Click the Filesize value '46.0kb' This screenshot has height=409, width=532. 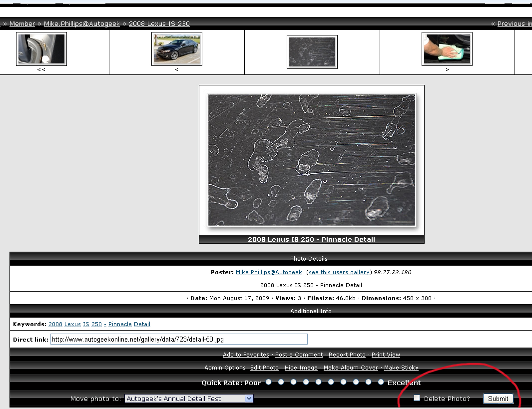point(346,299)
